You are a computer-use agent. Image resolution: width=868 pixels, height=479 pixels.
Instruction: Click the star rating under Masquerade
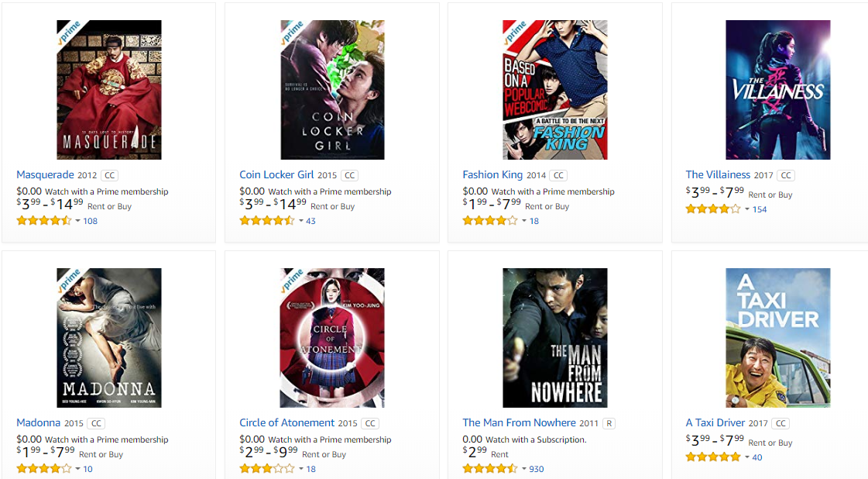pyautogui.click(x=44, y=221)
